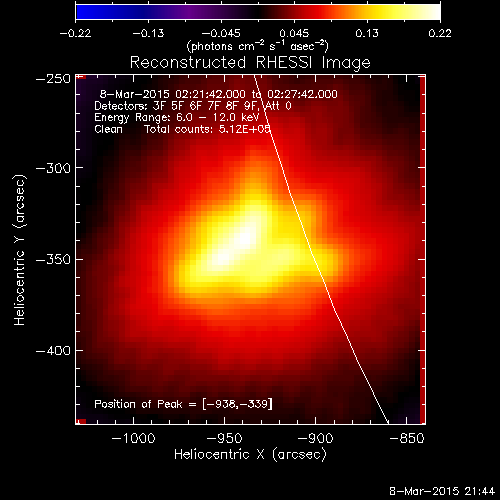Image resolution: width=500 pixels, height=500 pixels.
Task: Click the time range '8-Mar-2015 02:21:42.000 to 02:27:42.000'
Action: tap(219, 94)
